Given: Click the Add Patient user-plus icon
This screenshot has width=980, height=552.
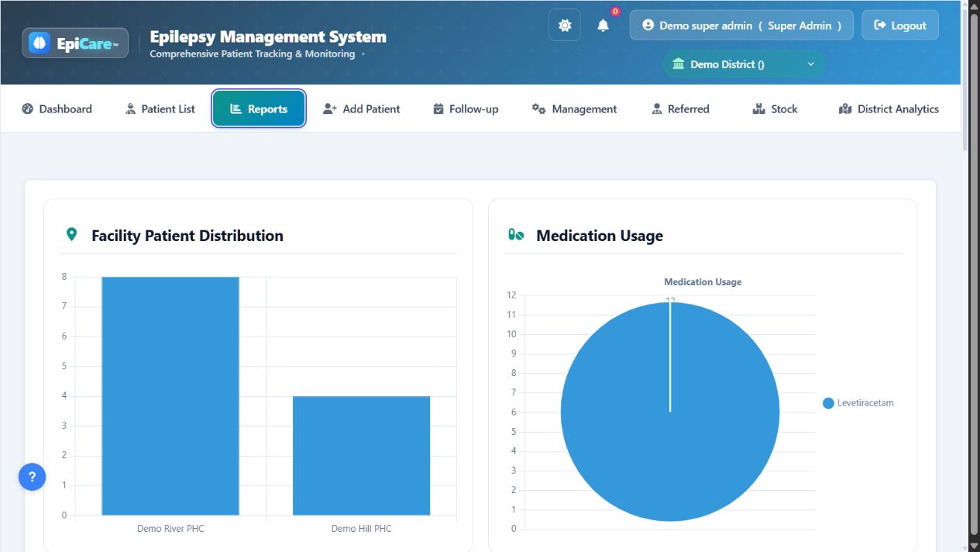Looking at the screenshot, I should pyautogui.click(x=329, y=109).
